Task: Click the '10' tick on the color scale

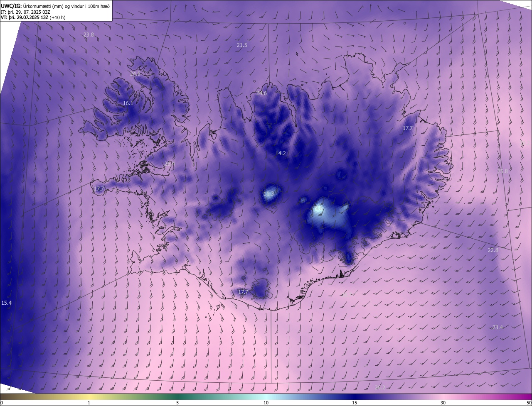Action: (266, 403)
